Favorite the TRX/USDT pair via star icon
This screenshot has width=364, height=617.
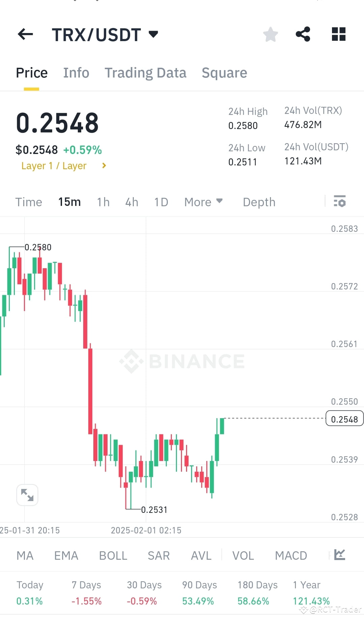pyautogui.click(x=271, y=34)
